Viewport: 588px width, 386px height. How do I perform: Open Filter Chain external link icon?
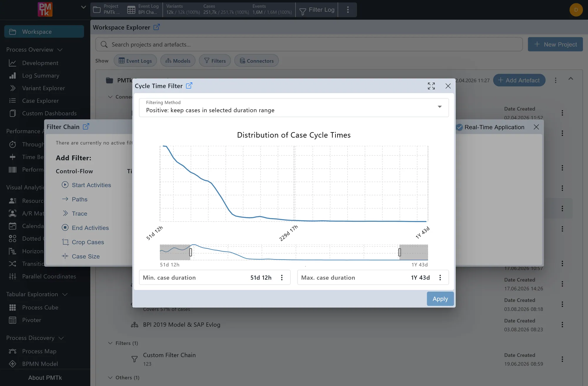click(x=86, y=127)
